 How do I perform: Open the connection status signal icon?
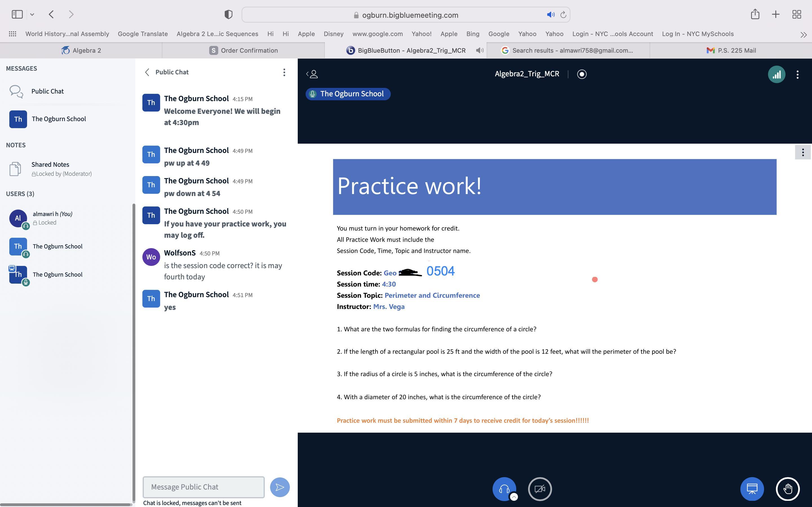(776, 74)
